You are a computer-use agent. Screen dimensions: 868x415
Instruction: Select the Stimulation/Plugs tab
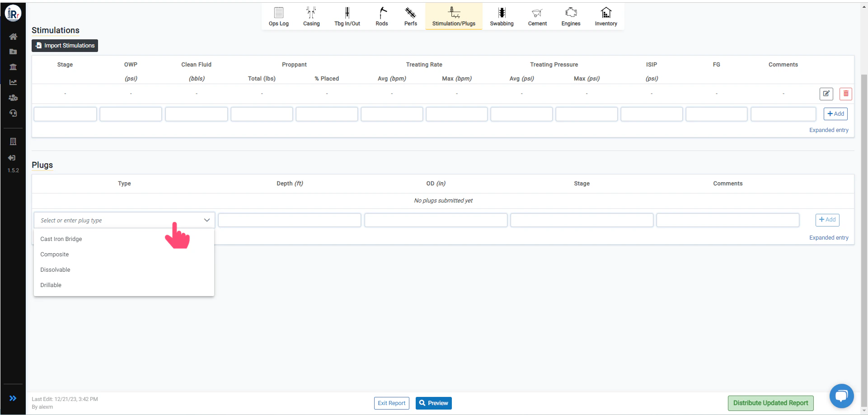[454, 17]
